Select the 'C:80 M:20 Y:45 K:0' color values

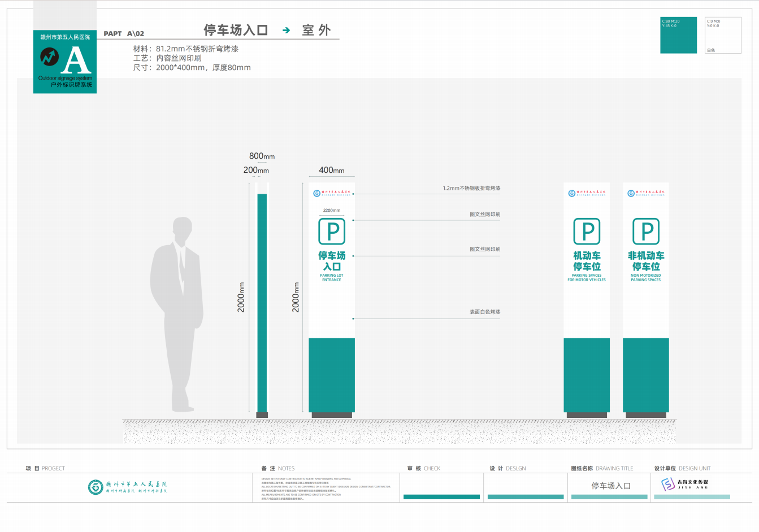point(671,23)
